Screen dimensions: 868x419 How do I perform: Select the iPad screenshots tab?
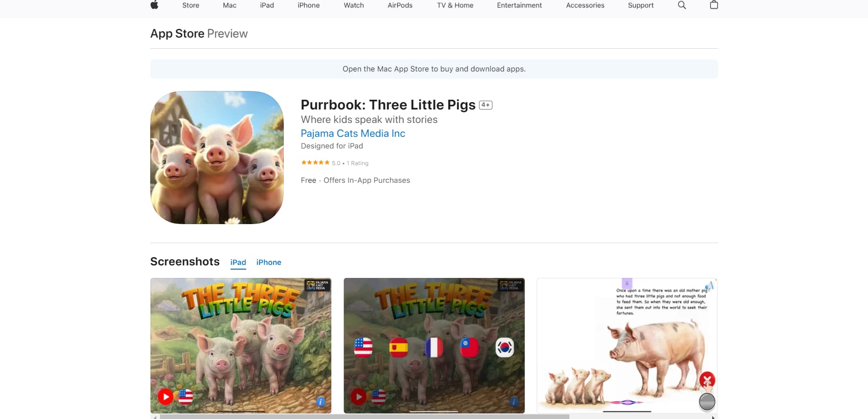[x=238, y=263]
